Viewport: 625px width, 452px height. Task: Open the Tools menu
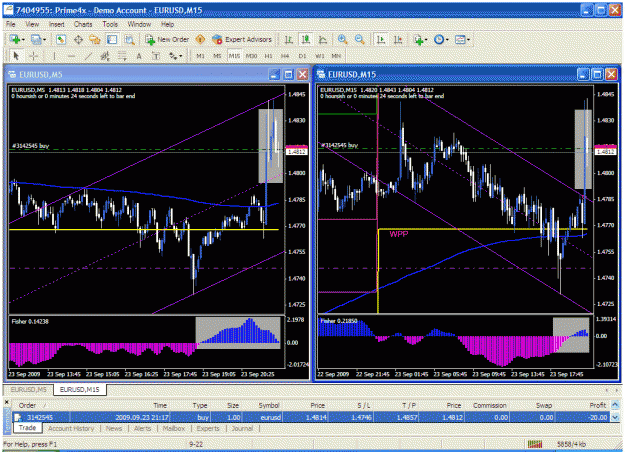tap(110, 24)
